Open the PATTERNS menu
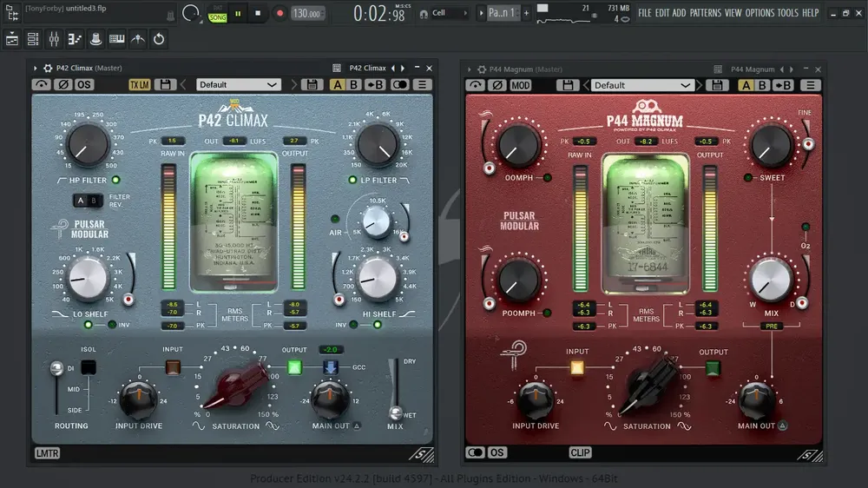This screenshot has height=488, width=868. (x=705, y=13)
